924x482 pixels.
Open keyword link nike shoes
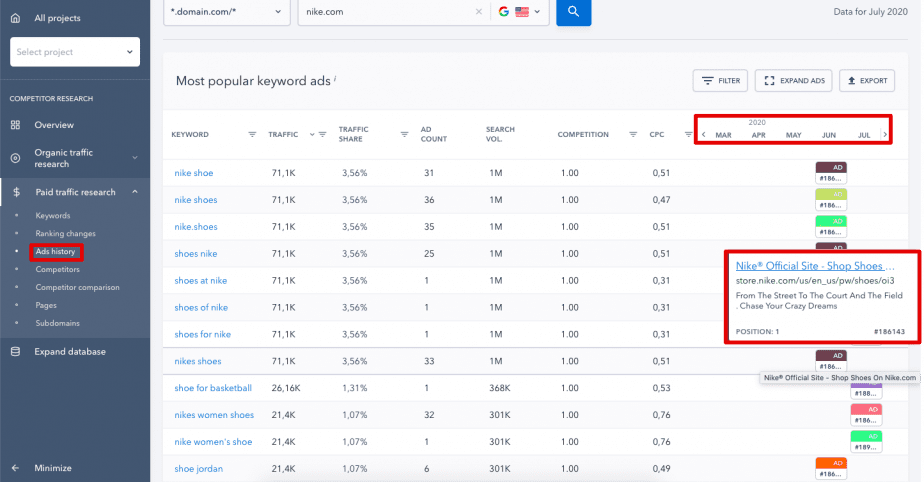[196, 200]
